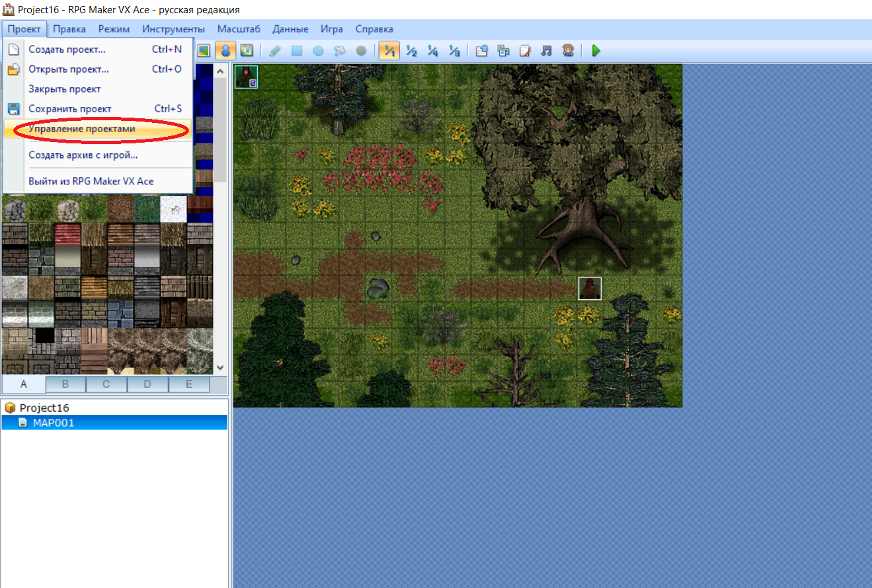The image size is (872, 588).
Task: Switch to tileset tab C
Action: coord(106,384)
